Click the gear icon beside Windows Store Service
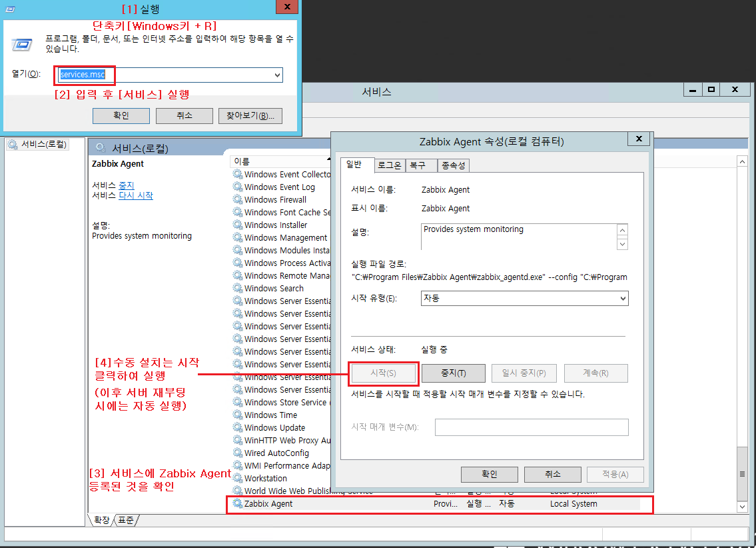Screen dimensions: 756x548 (238, 402)
